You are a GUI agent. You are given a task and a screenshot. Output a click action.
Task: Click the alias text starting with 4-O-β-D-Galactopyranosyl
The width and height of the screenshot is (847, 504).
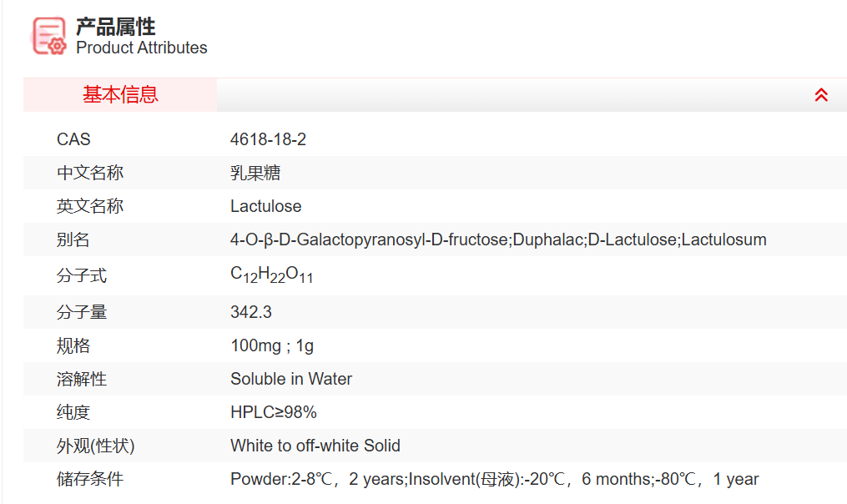click(x=497, y=239)
